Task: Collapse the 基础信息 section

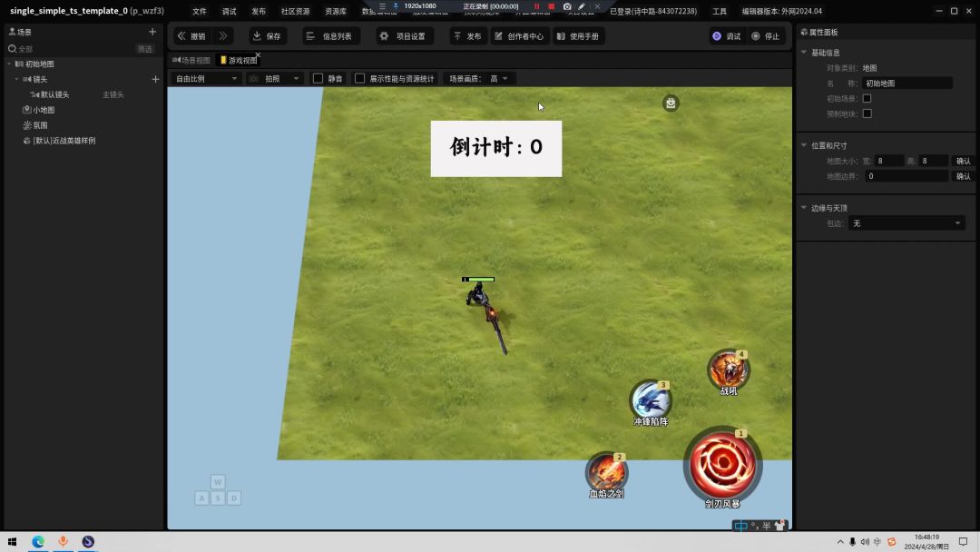Action: click(804, 53)
